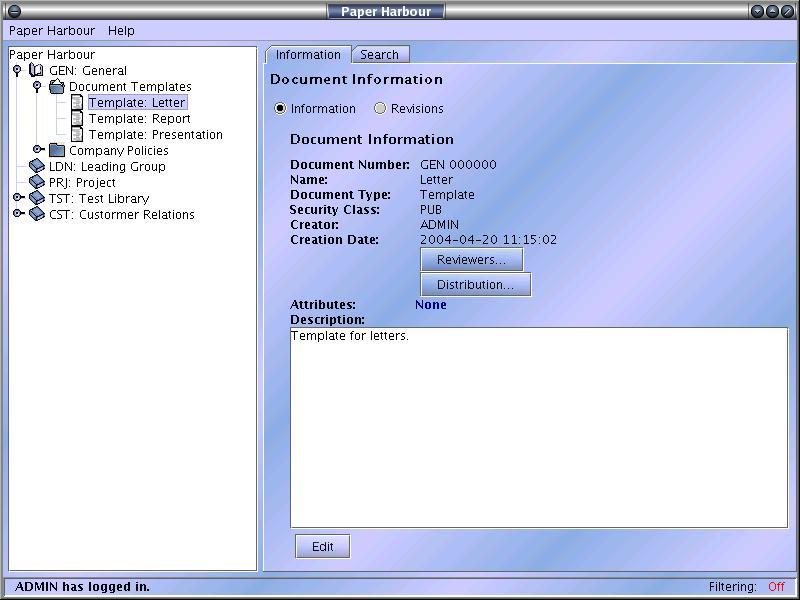
Task: Click the Security Class value PUB
Action: coord(431,210)
